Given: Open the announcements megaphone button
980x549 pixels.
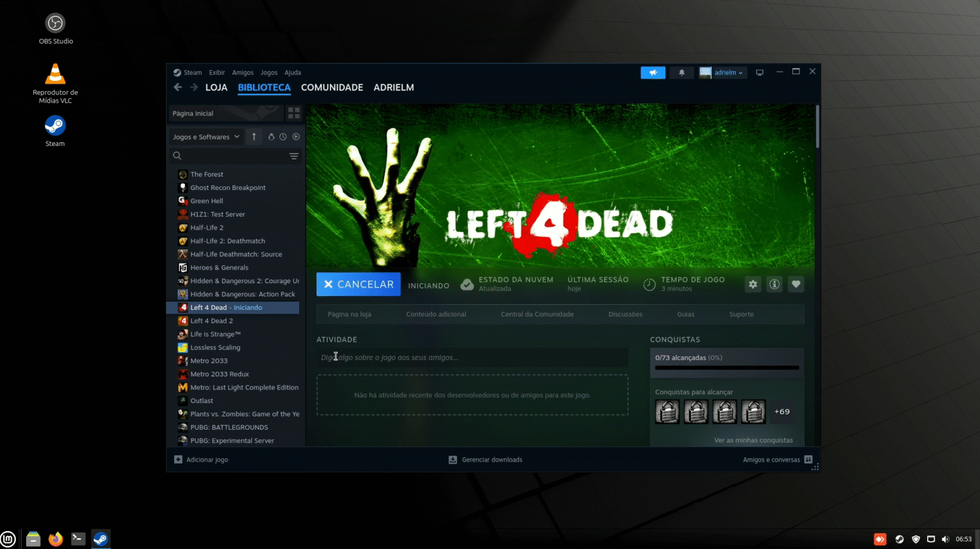Looking at the screenshot, I should pos(653,73).
